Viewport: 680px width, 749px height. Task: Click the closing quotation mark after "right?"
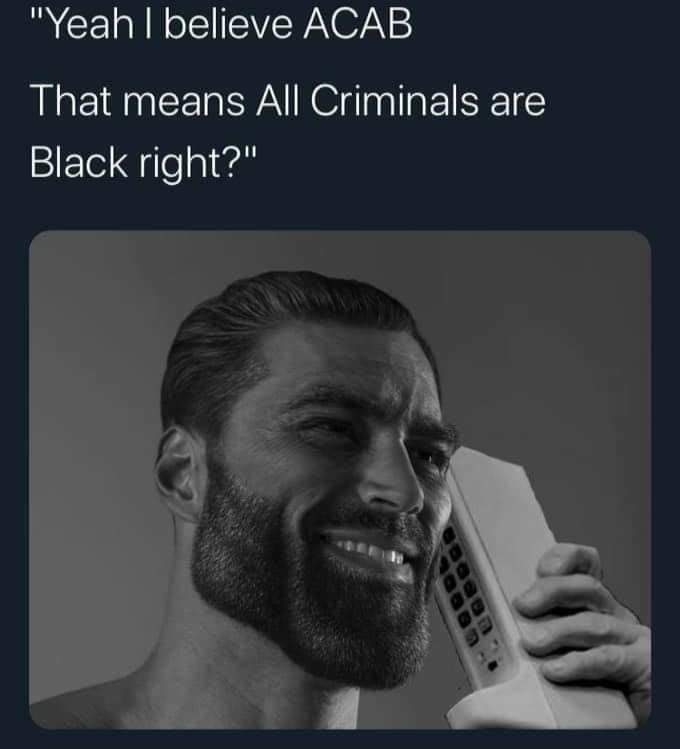point(252,153)
